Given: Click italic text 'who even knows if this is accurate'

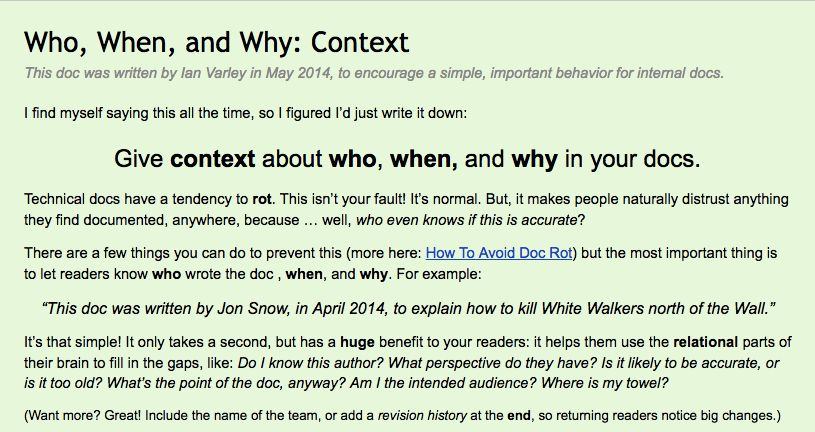Looking at the screenshot, I should (466, 220).
